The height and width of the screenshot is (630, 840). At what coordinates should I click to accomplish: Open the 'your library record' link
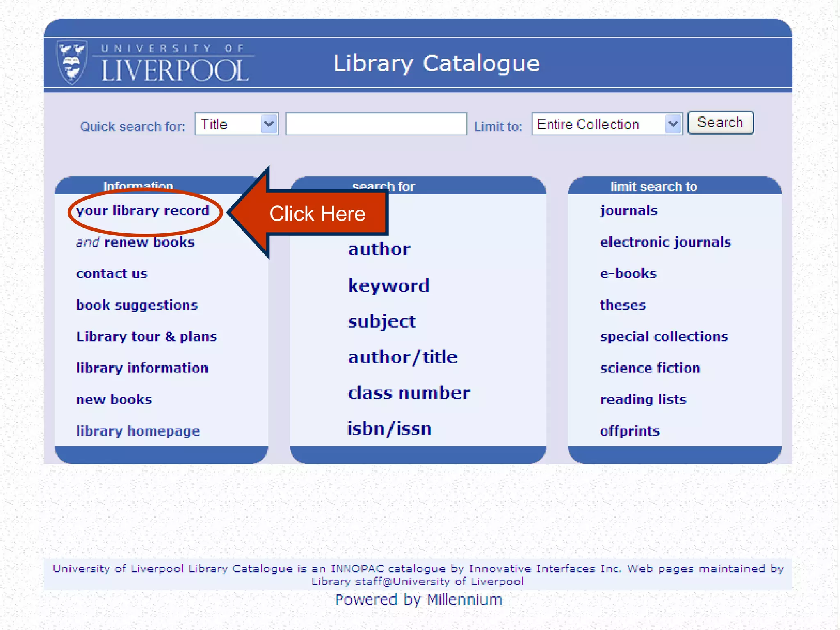coord(143,211)
